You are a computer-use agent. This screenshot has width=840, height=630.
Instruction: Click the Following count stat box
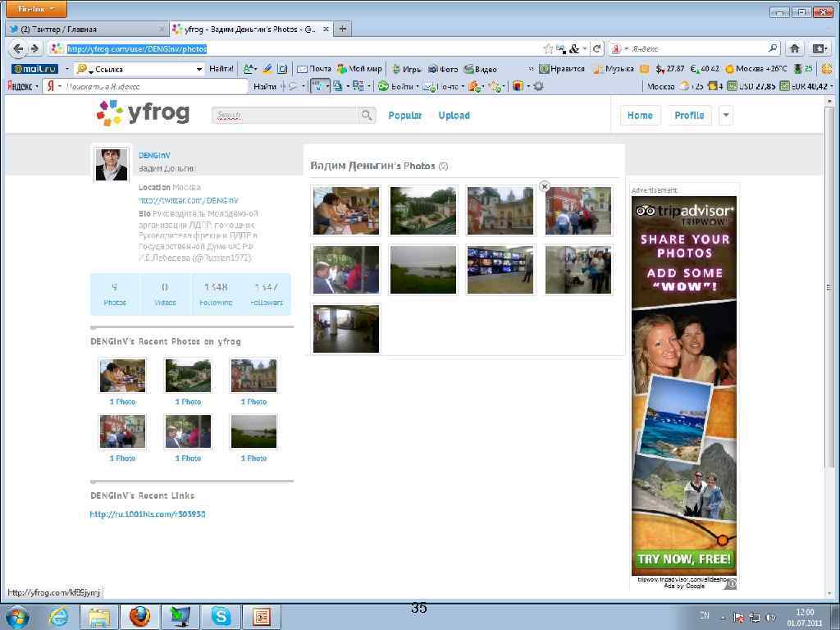click(216, 294)
